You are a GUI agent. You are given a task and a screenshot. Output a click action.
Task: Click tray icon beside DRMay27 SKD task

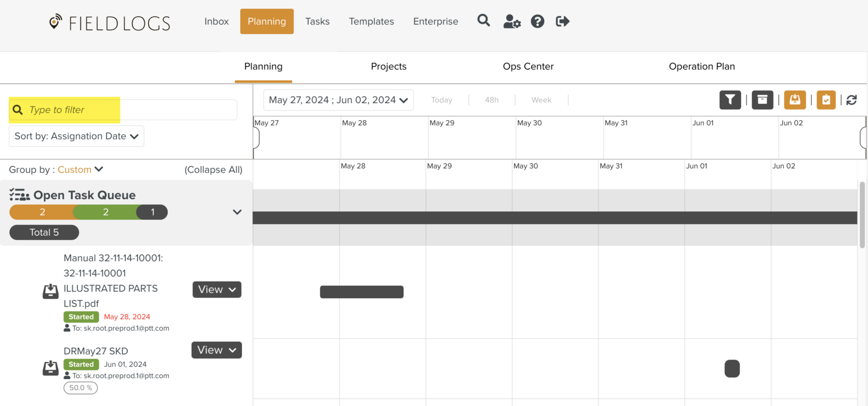click(x=50, y=368)
